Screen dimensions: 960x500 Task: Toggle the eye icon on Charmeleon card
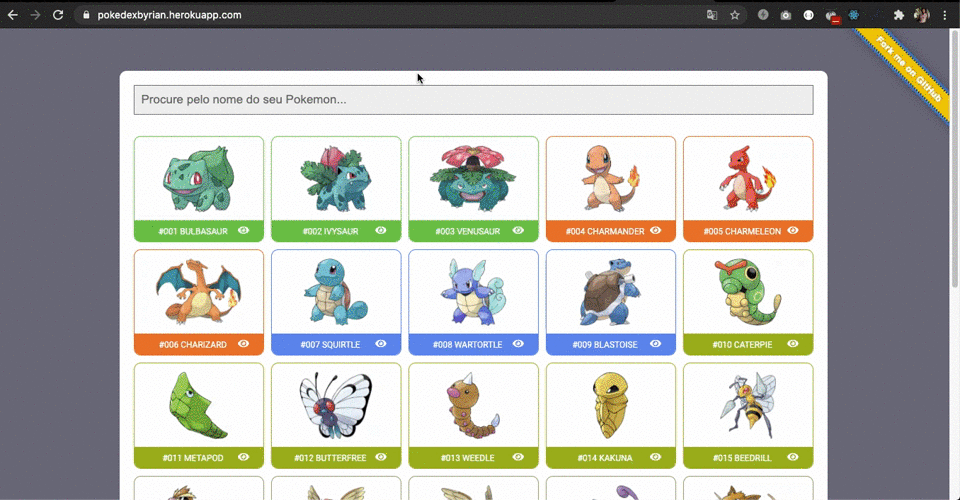coord(793,231)
